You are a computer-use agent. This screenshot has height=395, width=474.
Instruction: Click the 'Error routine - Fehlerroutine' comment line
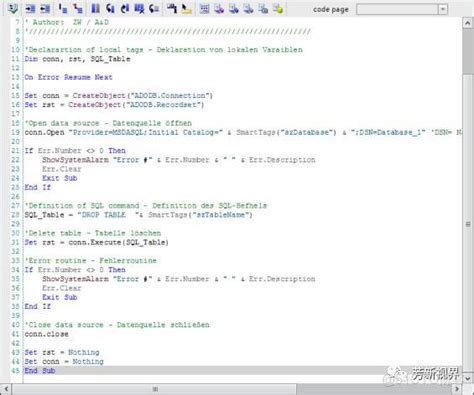(x=90, y=261)
